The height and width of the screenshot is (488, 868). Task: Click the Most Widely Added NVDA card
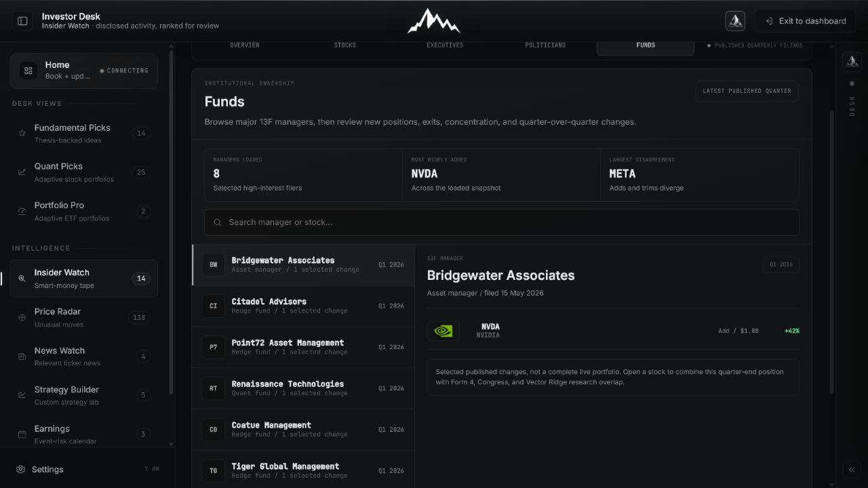[x=501, y=176]
